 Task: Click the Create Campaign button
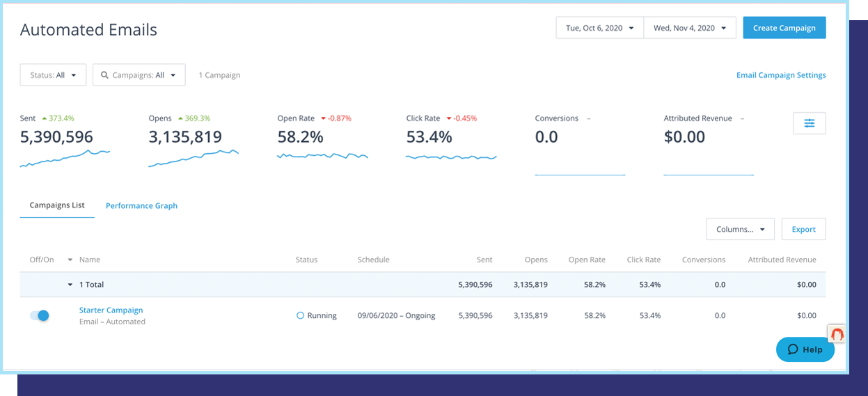pyautogui.click(x=784, y=28)
